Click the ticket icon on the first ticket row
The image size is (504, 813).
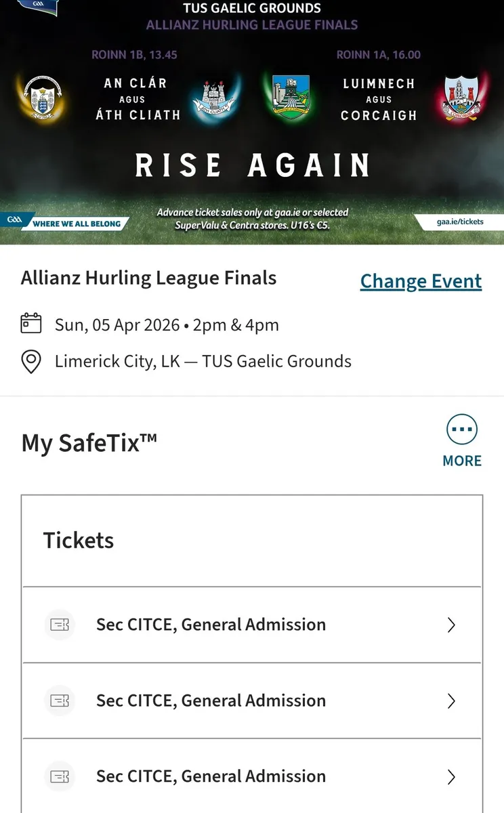point(60,625)
